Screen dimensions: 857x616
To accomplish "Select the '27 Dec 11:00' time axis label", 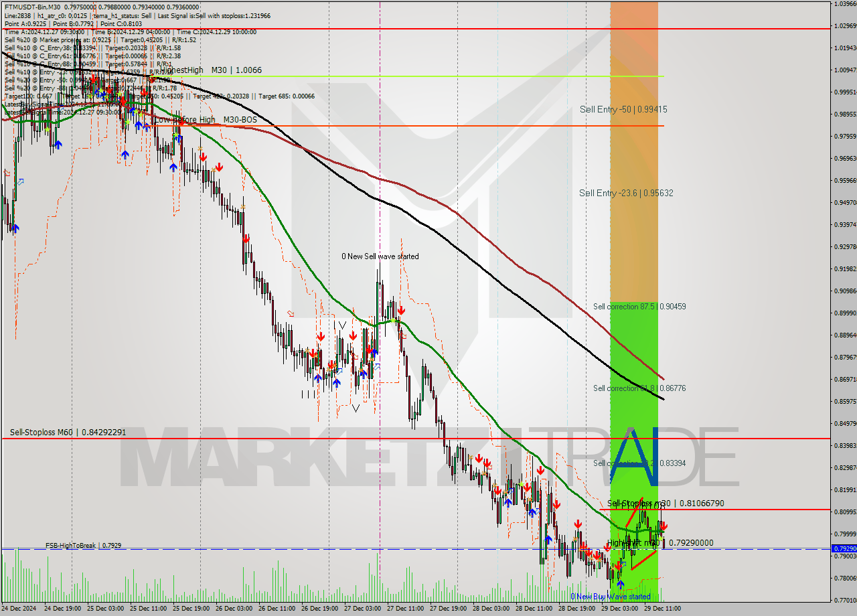I will pyautogui.click(x=406, y=609).
